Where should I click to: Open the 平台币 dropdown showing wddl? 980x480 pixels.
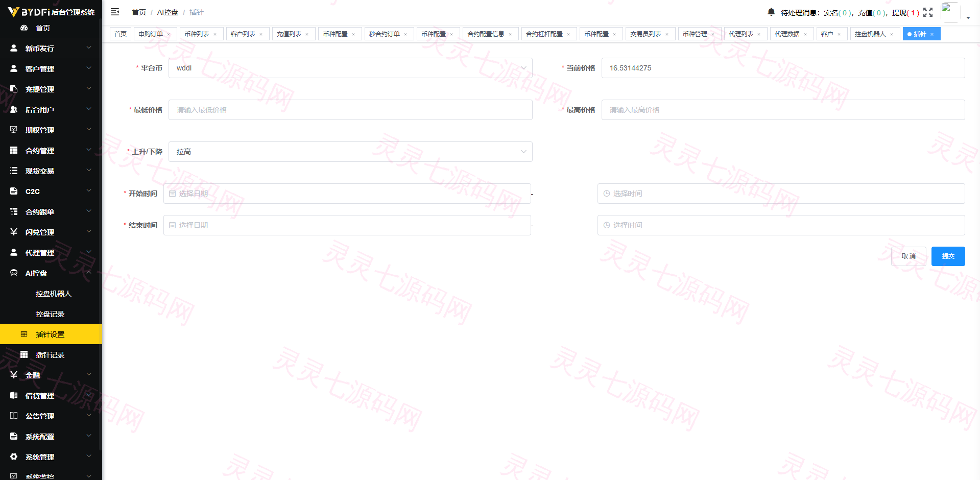(350, 68)
